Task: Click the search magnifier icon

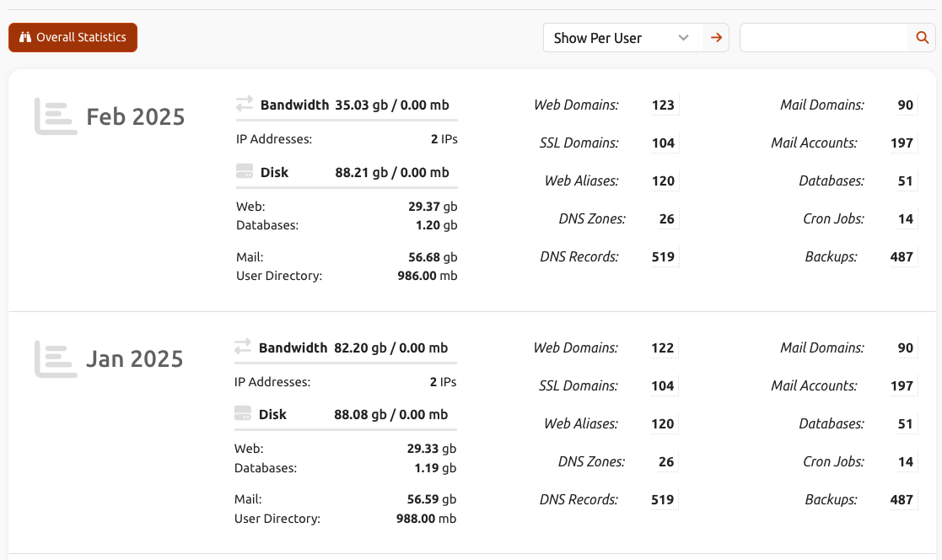Action: pyautogui.click(x=922, y=38)
